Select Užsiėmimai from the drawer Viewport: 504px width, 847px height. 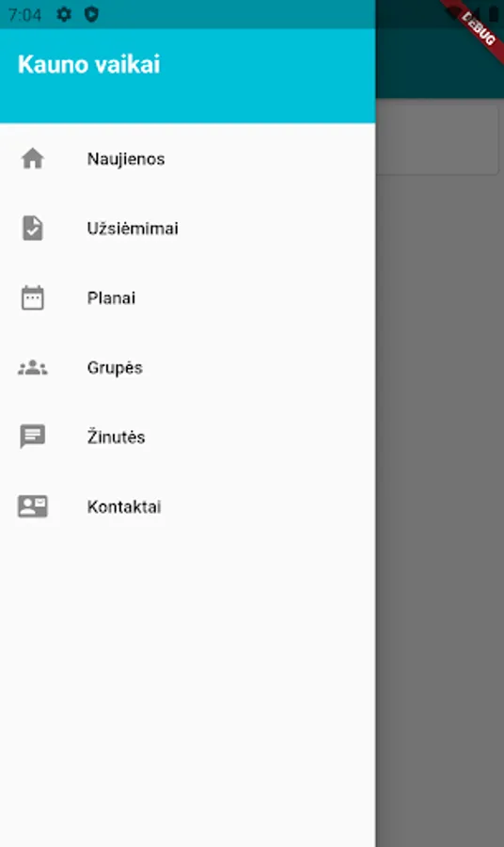pos(187,228)
